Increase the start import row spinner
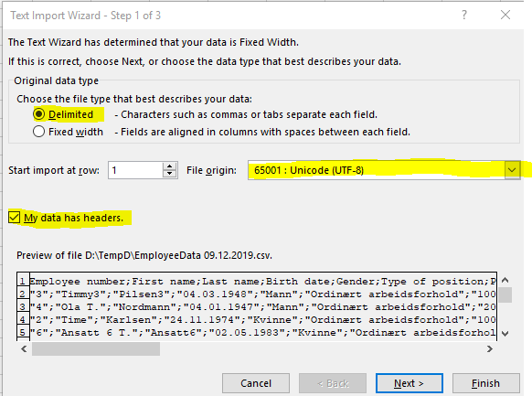532x396 pixels. (170, 166)
